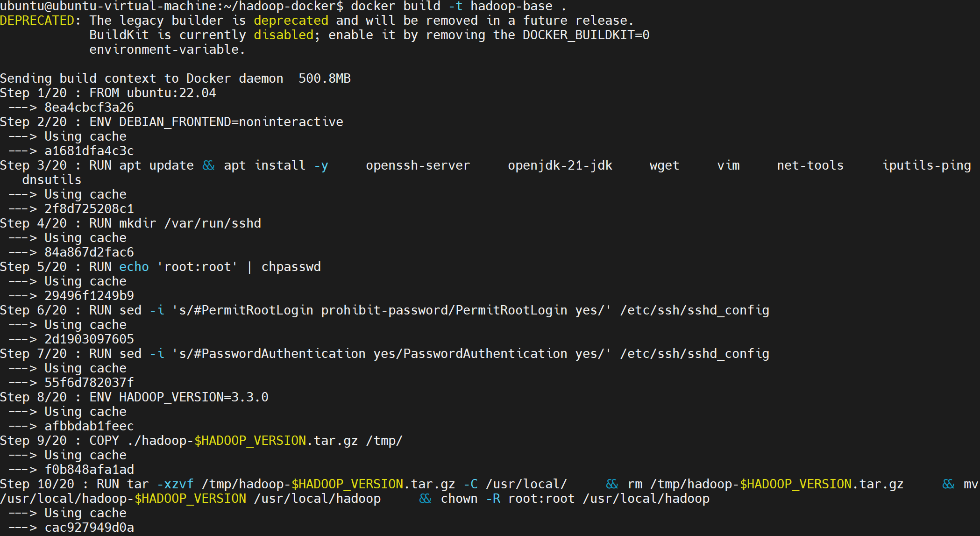Click Step 1/20 FROM ubuntu:22.04 line

click(x=108, y=93)
